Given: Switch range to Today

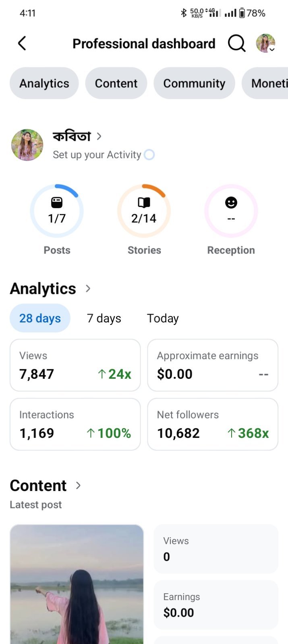Looking at the screenshot, I should [163, 318].
